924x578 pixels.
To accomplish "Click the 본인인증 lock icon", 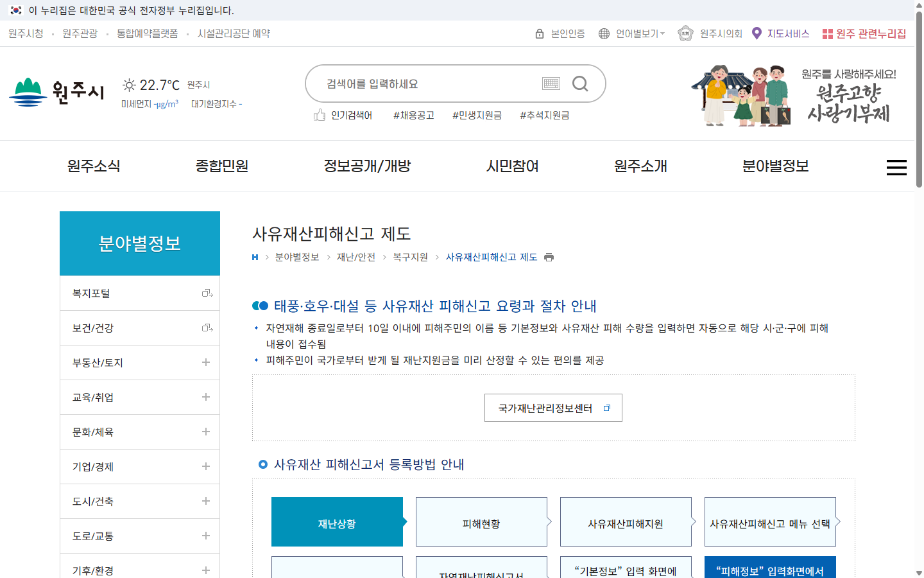I will pyautogui.click(x=540, y=33).
